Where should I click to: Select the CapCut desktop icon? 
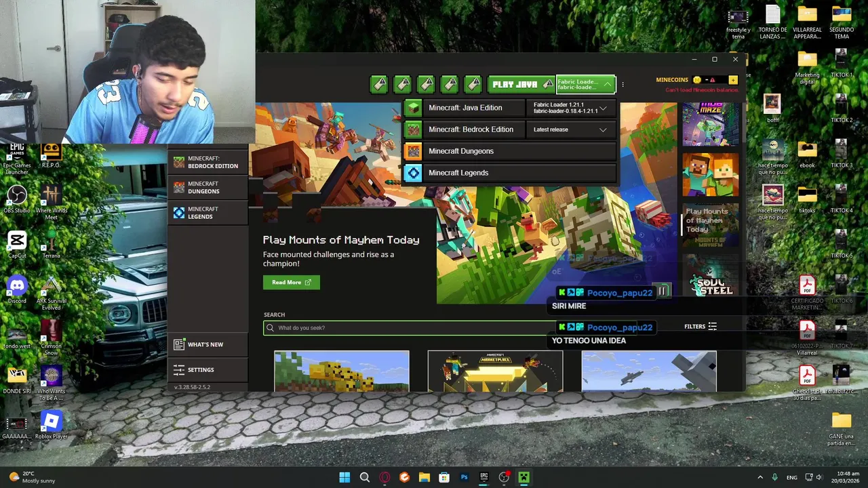click(x=17, y=245)
